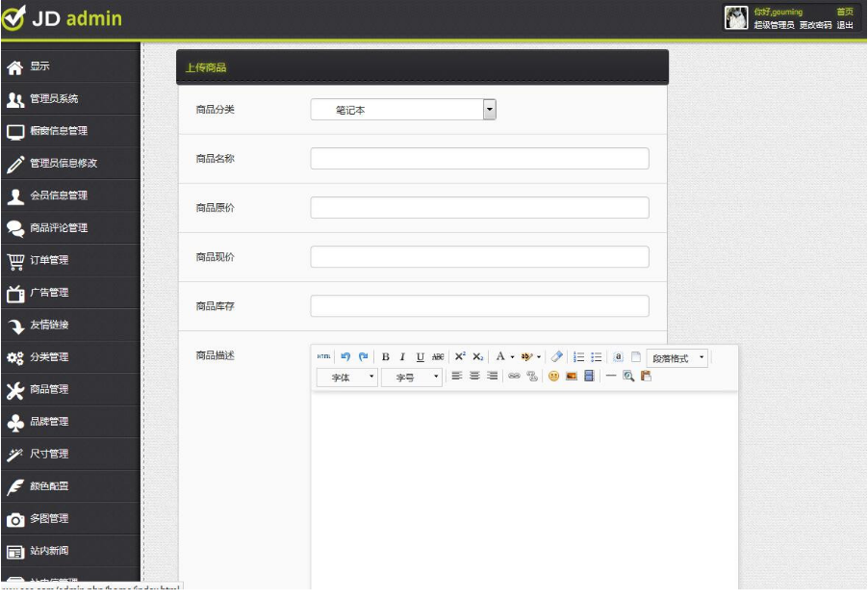
Task: Click the search/preview magnifier icon
Action: tap(628, 377)
